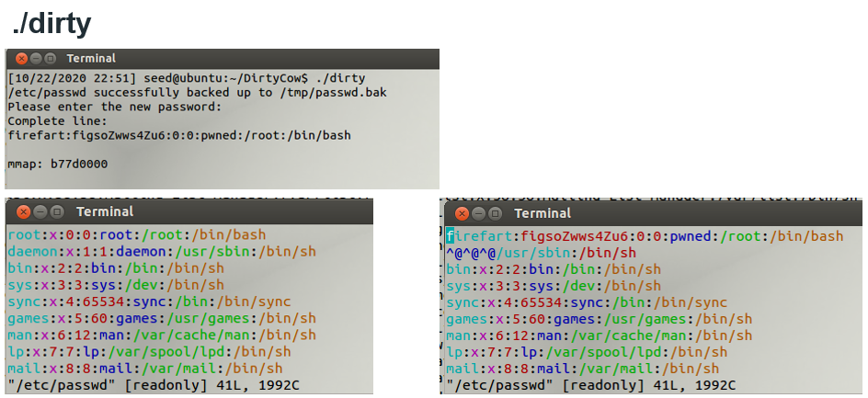Image resolution: width=868 pixels, height=398 pixels.
Task: Click the title bar of the bottom-left terminal
Action: (x=188, y=211)
